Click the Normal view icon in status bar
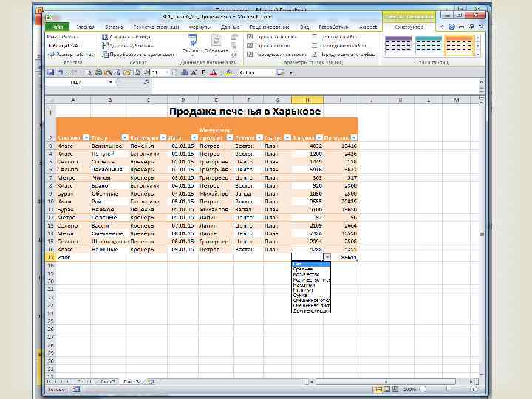 pos(378,389)
